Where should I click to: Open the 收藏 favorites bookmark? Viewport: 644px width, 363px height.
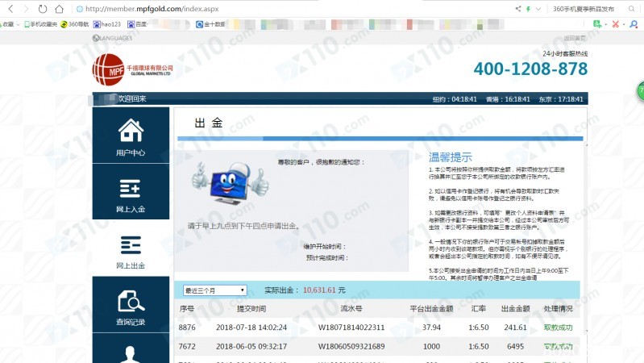tap(8, 24)
